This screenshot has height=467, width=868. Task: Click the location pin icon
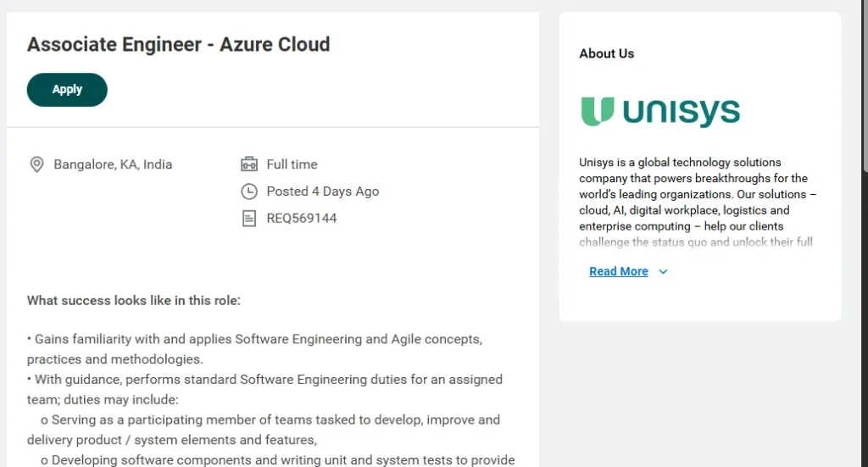36,164
